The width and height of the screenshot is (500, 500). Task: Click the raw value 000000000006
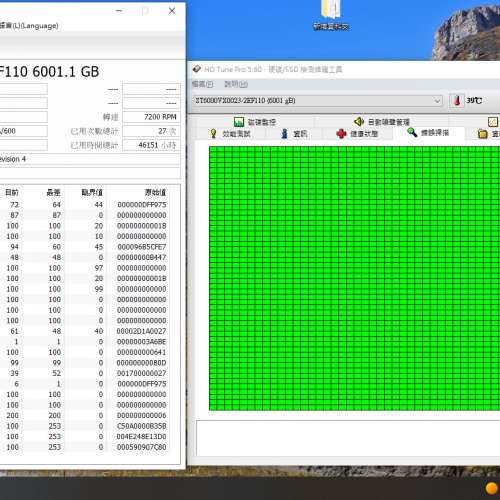coord(142,415)
